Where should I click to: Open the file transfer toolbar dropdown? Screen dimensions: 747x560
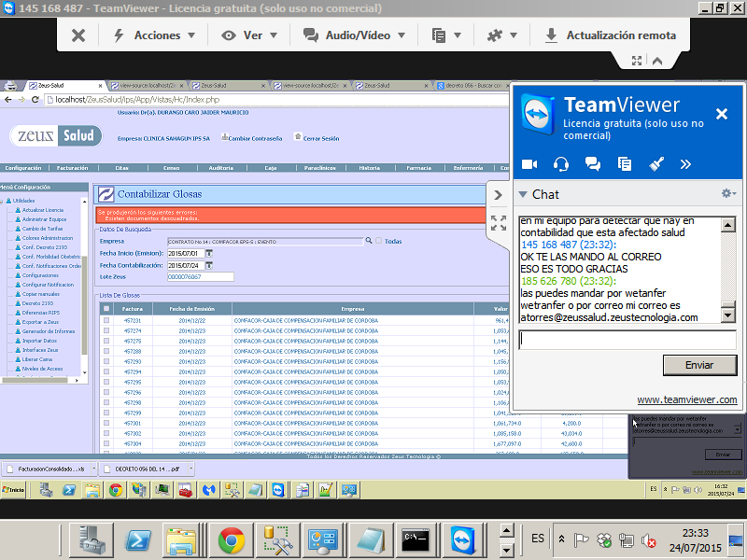[x=446, y=35]
